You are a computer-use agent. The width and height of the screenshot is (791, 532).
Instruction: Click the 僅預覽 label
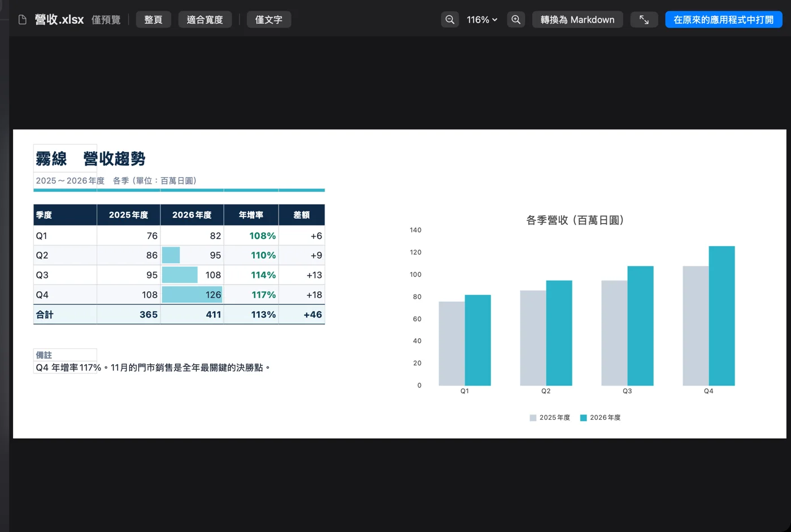[106, 20]
